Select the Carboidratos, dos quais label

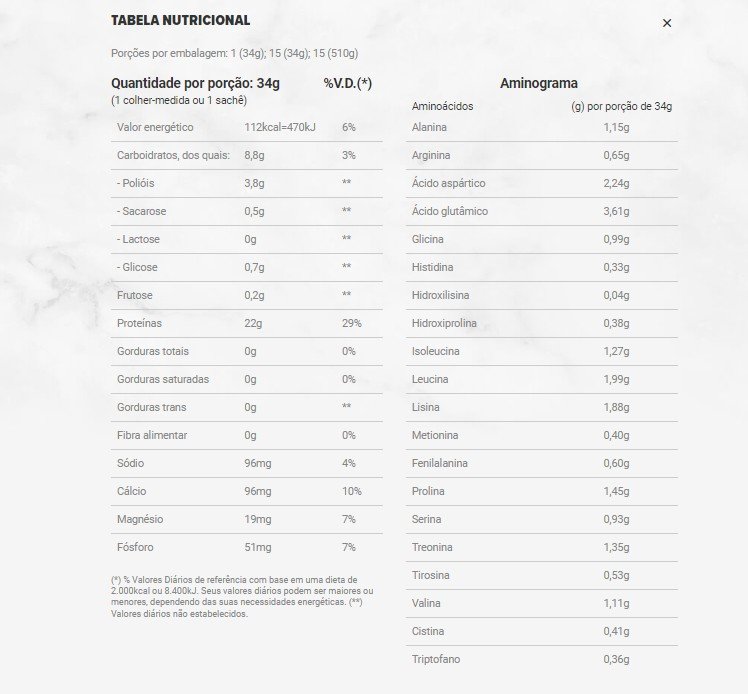(x=173, y=155)
